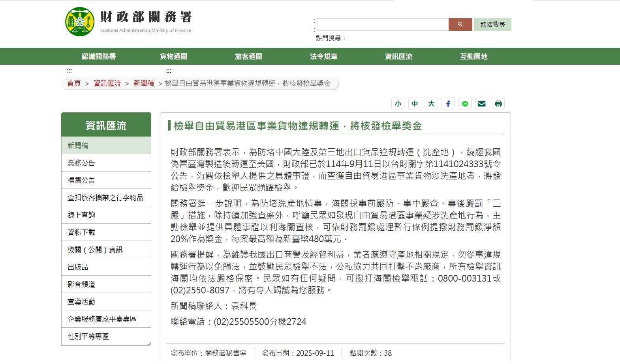
Task: Click the ::: accesskey anchor above the breadcrumb
Action: point(69,71)
